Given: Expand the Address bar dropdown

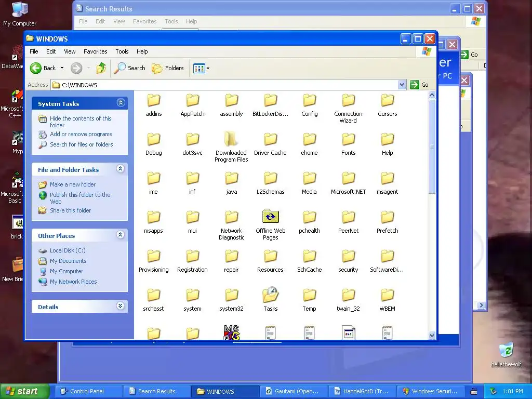Looking at the screenshot, I should (402, 85).
